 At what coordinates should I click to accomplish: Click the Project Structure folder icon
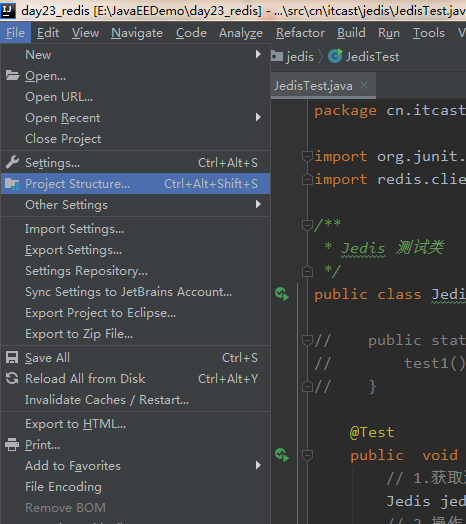pyautogui.click(x=12, y=183)
